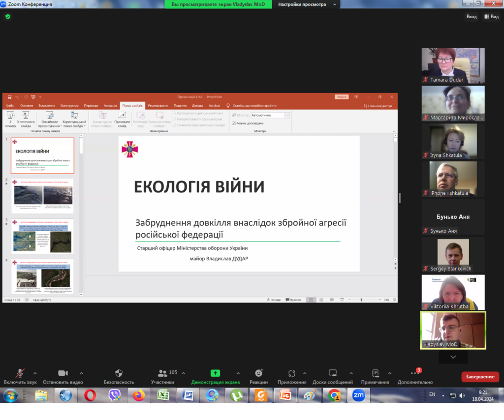Click the Дополнительно more options icon
504x420 pixels.
click(415, 373)
